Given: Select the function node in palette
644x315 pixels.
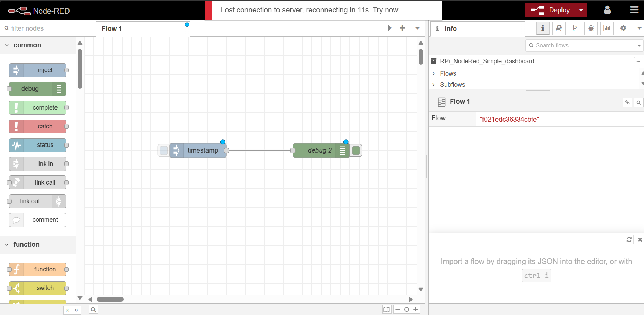Looking at the screenshot, I should [38, 270].
